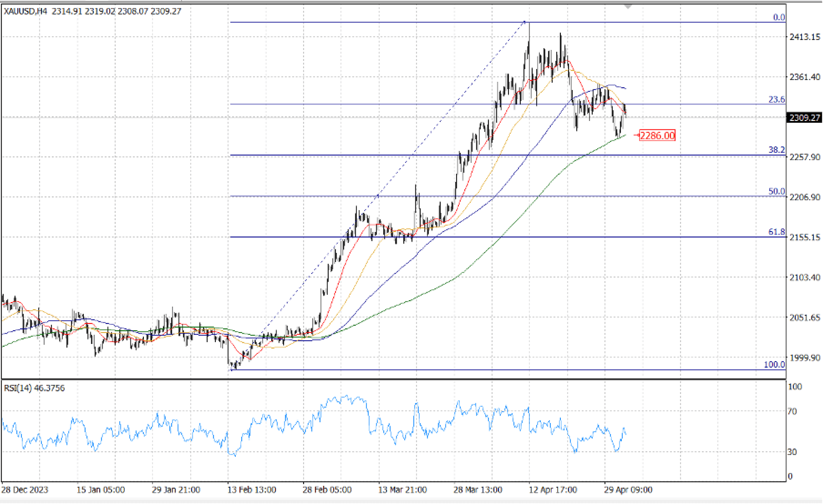Click the 28 Dec 2023 date label

pos(25,490)
